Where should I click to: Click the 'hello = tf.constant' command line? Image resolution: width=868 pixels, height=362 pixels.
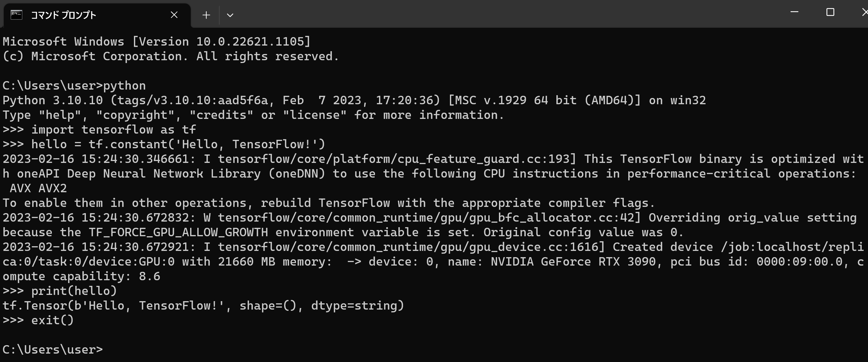point(164,144)
